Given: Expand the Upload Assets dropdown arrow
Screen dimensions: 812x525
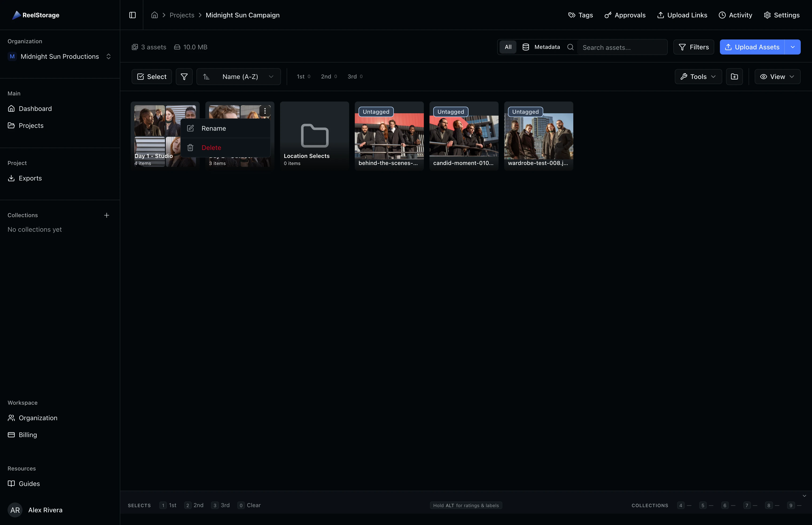Looking at the screenshot, I should (793, 47).
